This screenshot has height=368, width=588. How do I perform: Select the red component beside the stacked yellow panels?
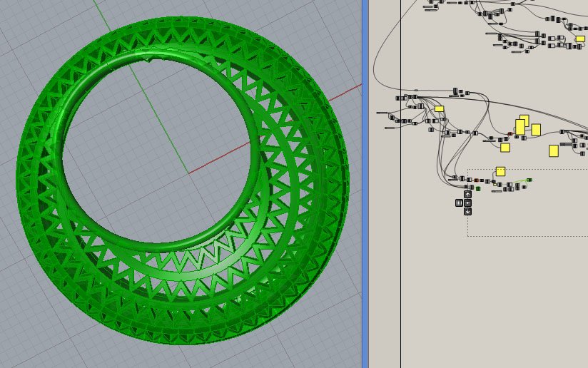pos(510,134)
